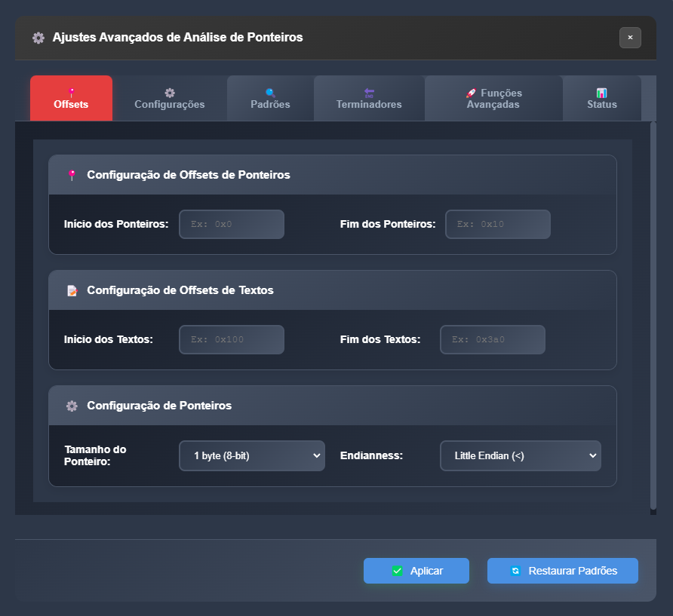The height and width of the screenshot is (616, 673).
Task: Switch to the Configurações tab
Action: pyautogui.click(x=170, y=99)
